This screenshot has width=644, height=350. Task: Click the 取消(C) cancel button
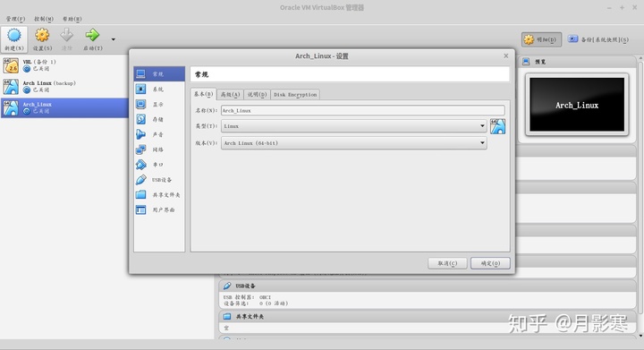coord(447,263)
